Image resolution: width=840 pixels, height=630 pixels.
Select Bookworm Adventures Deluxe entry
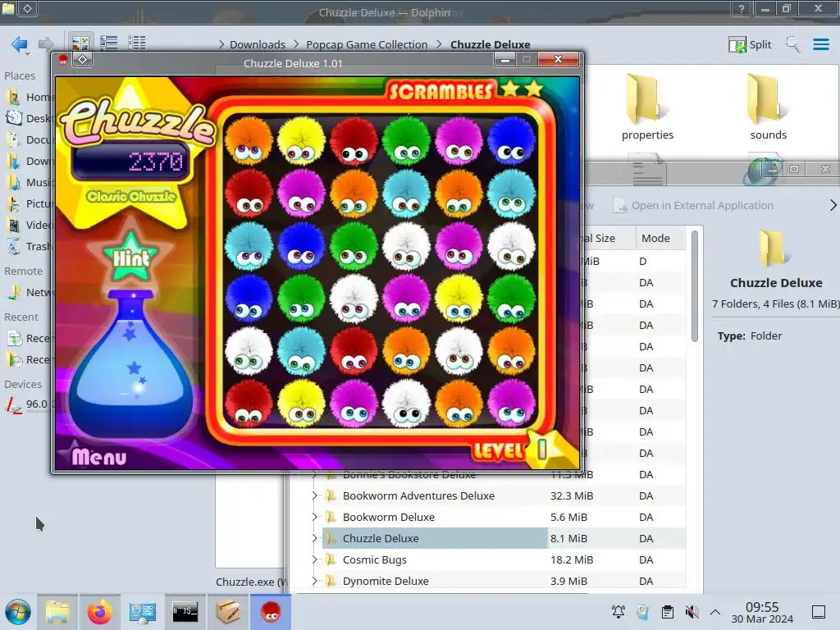(x=418, y=495)
